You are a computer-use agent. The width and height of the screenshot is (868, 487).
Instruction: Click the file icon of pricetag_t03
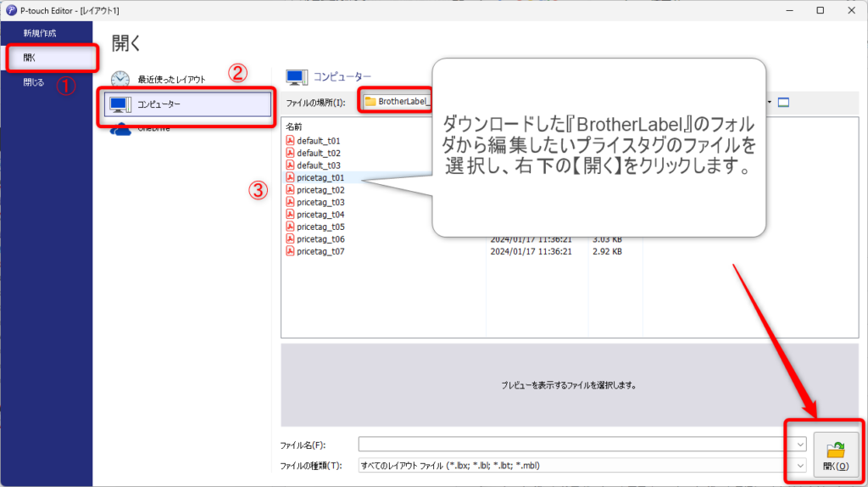click(290, 202)
